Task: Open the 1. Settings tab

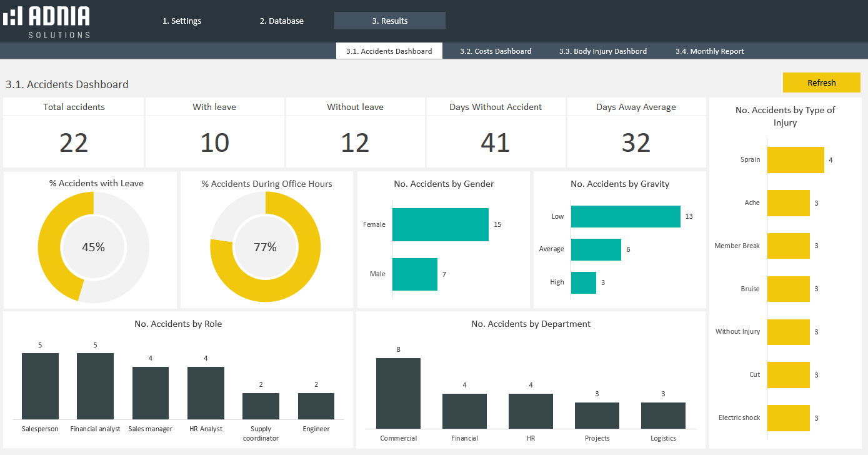Action: point(182,21)
